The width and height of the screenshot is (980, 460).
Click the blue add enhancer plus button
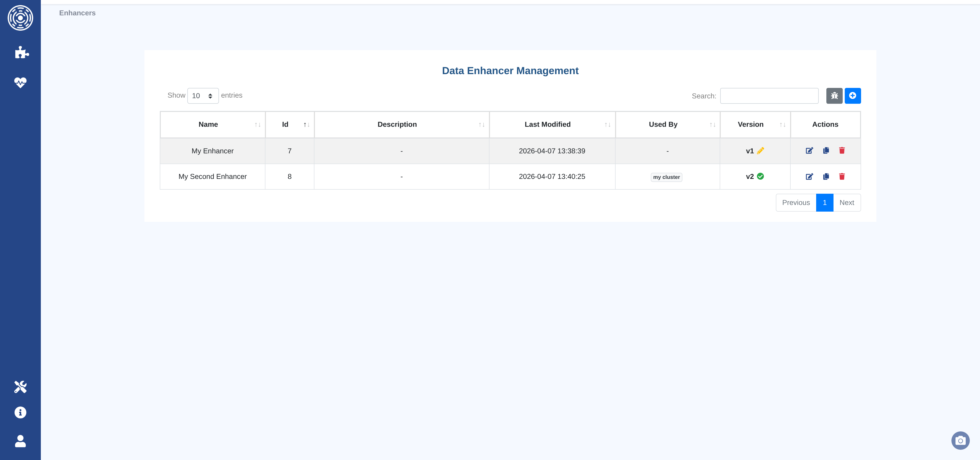click(852, 96)
